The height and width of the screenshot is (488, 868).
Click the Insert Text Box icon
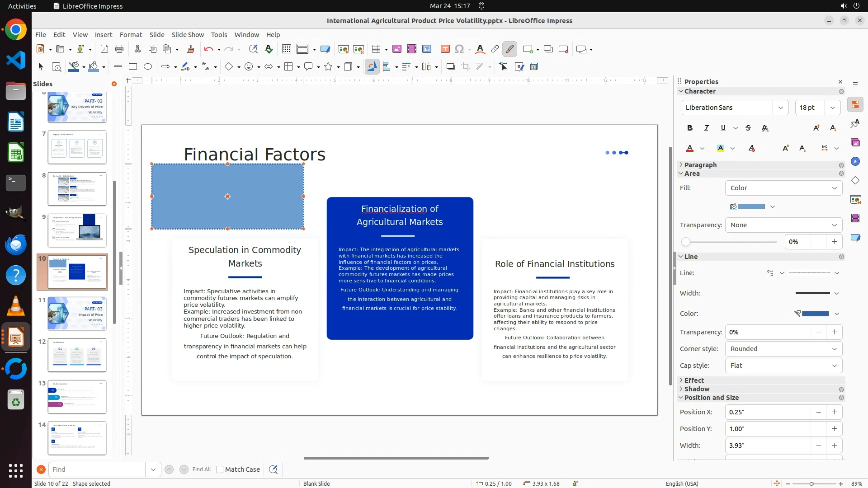445,49
